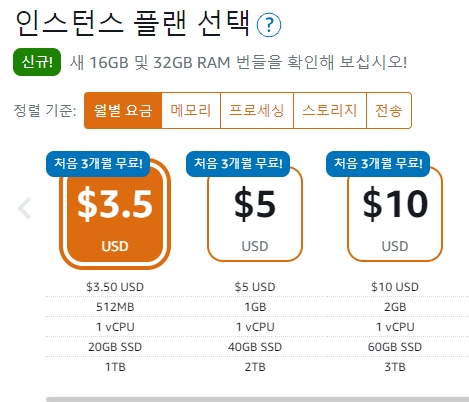Click the 16GB and 32GB RAM bundle announcement text

click(238, 62)
